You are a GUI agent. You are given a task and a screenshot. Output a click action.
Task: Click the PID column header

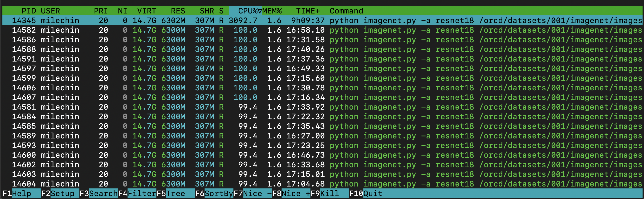coord(29,11)
